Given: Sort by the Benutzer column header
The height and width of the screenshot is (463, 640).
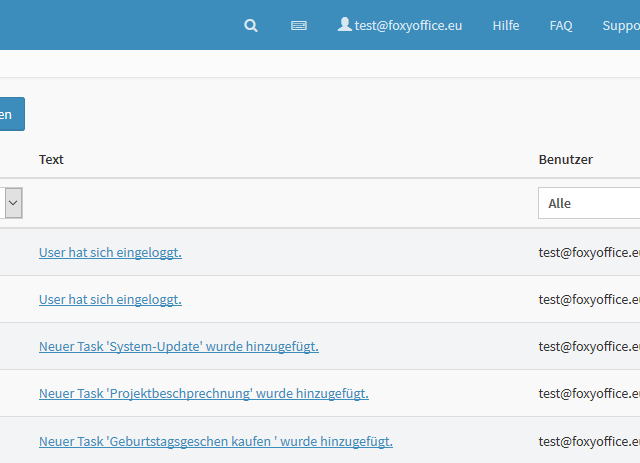Looking at the screenshot, I should 566,159.
